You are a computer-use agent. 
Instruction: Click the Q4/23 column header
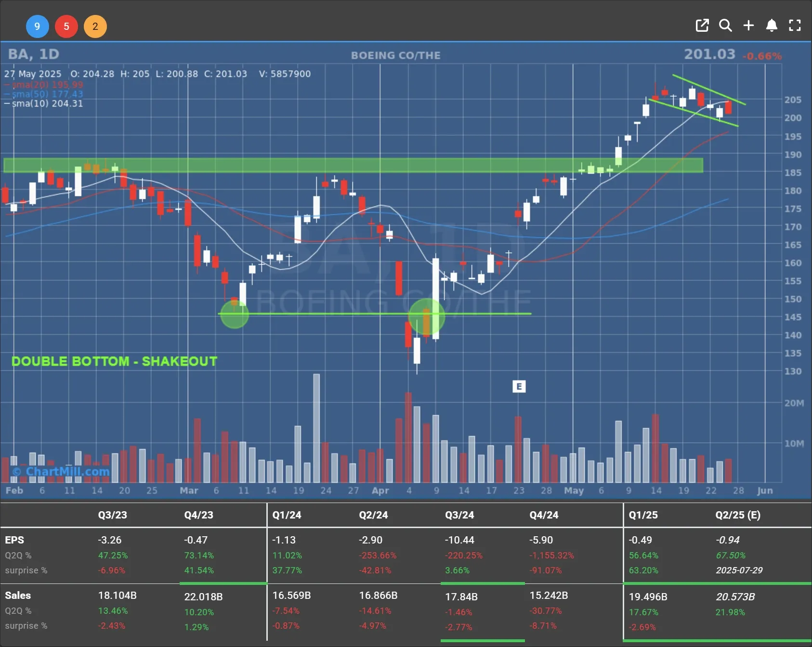pos(198,515)
